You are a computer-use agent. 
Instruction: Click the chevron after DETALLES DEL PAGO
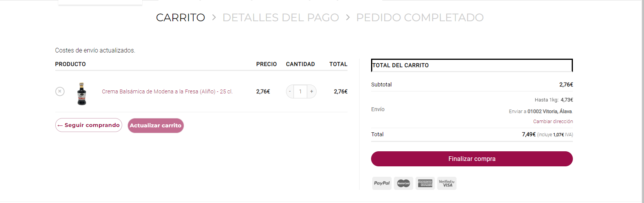coord(348,17)
